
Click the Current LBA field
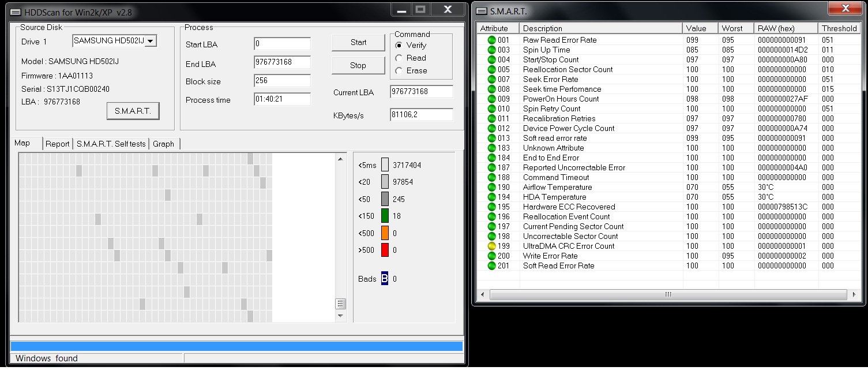[422, 92]
